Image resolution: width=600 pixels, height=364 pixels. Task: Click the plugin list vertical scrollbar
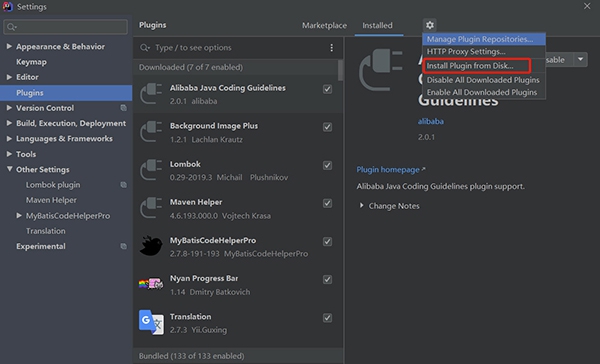click(340, 70)
